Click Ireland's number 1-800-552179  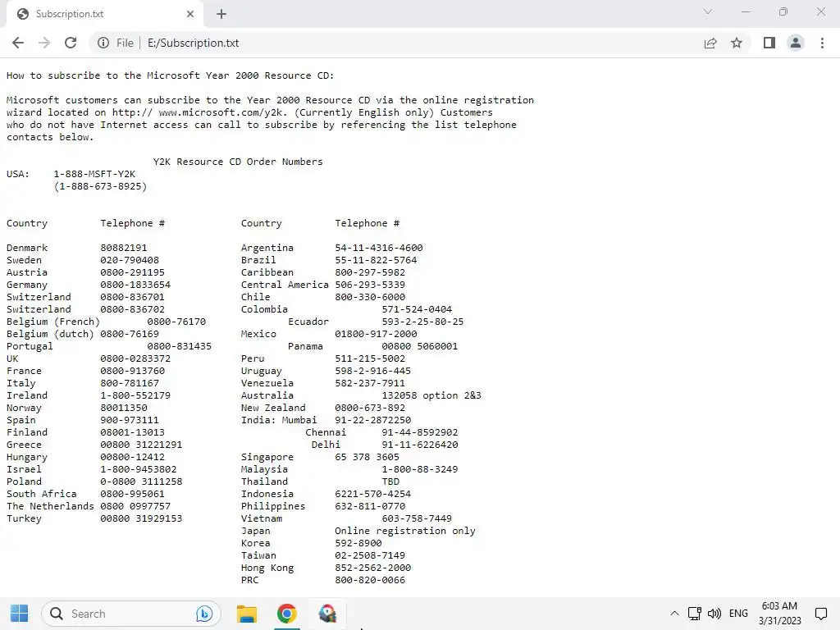[x=135, y=396]
